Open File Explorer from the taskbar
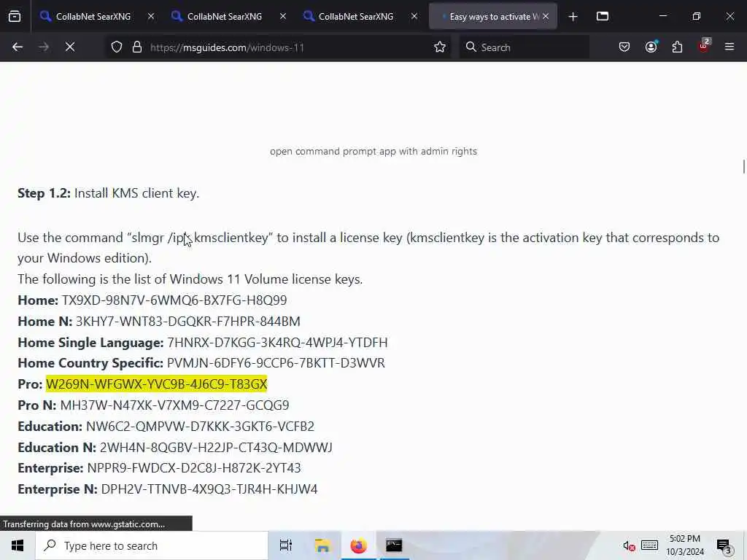Image resolution: width=747 pixels, height=560 pixels. [x=322, y=545]
